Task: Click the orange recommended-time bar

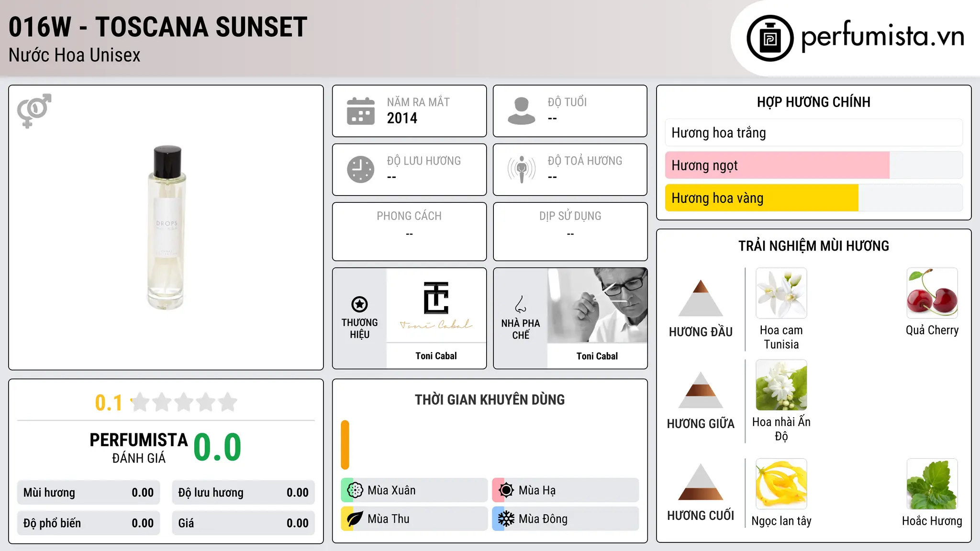Action: 345,445
